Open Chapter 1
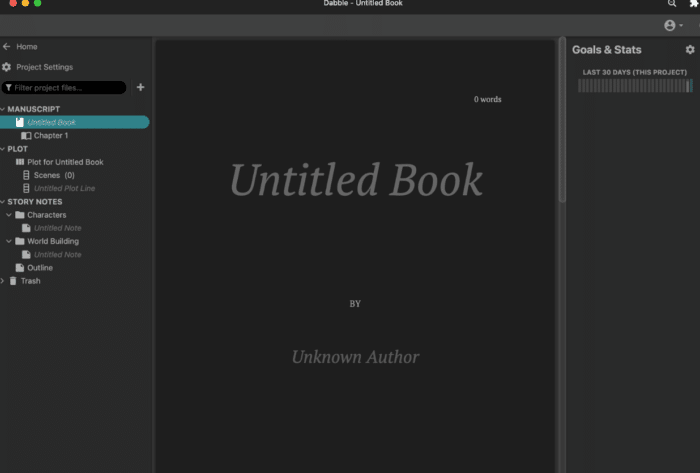Image resolution: width=700 pixels, height=473 pixels. click(x=51, y=136)
